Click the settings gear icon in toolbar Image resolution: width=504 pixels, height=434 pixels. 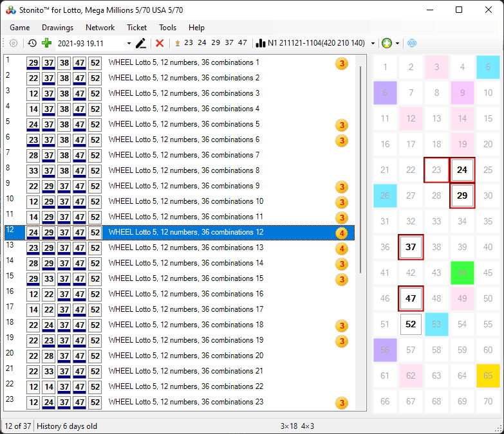click(x=13, y=43)
